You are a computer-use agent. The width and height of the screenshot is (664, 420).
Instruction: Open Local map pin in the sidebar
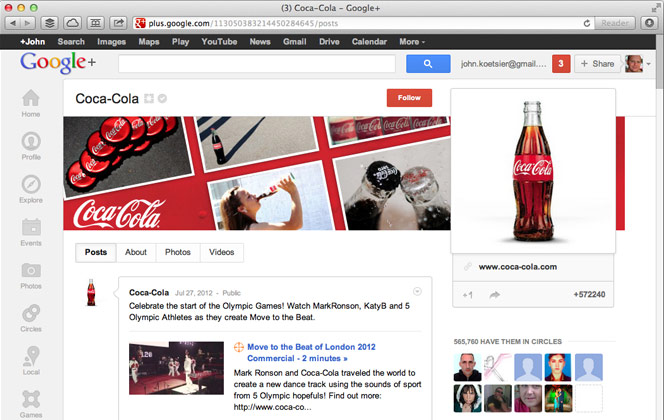point(31,361)
